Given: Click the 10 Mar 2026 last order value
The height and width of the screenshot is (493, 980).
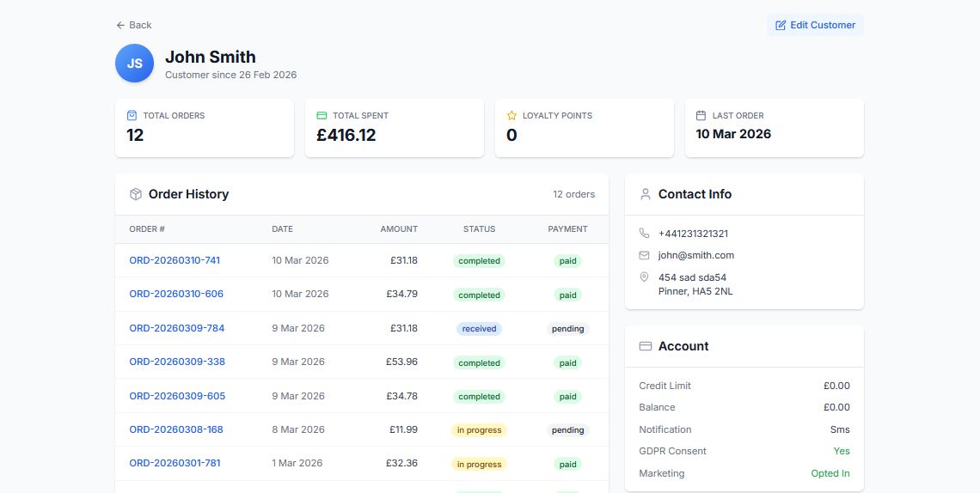Looking at the screenshot, I should click(x=733, y=133).
